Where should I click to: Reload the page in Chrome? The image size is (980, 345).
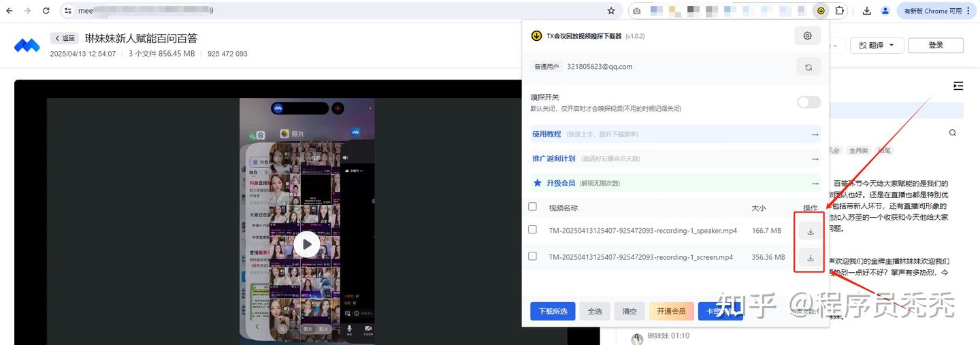click(x=46, y=11)
